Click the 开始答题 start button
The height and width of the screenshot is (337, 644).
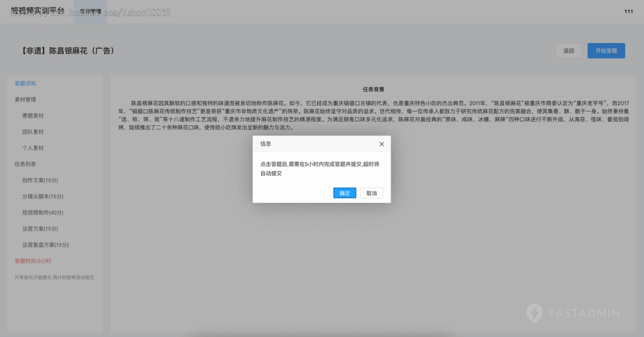coord(606,50)
